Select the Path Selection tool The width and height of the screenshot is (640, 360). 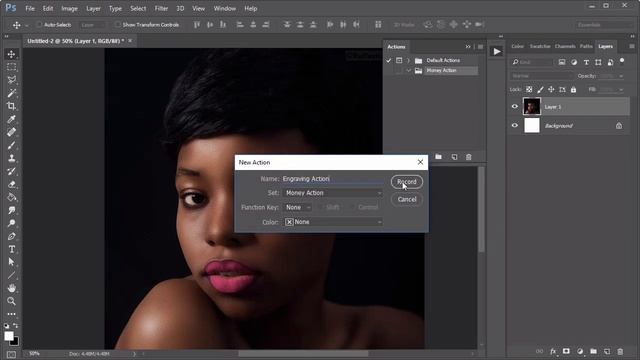click(11, 262)
